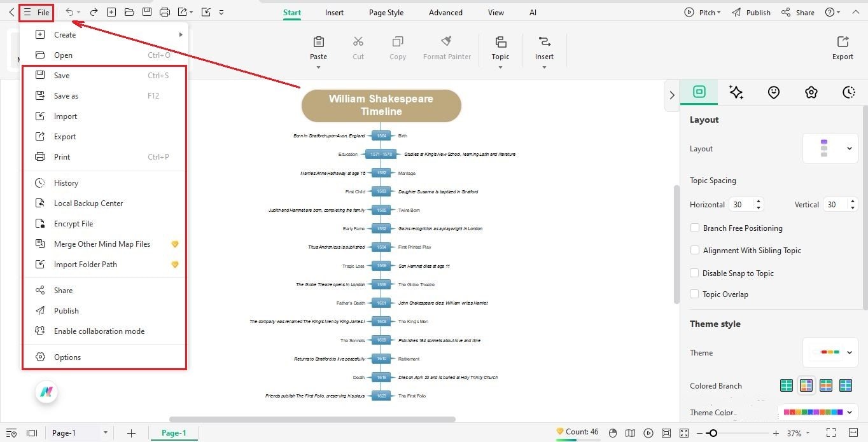The width and height of the screenshot is (868, 442).
Task: Click the zoom slider handle
Action: click(x=713, y=433)
